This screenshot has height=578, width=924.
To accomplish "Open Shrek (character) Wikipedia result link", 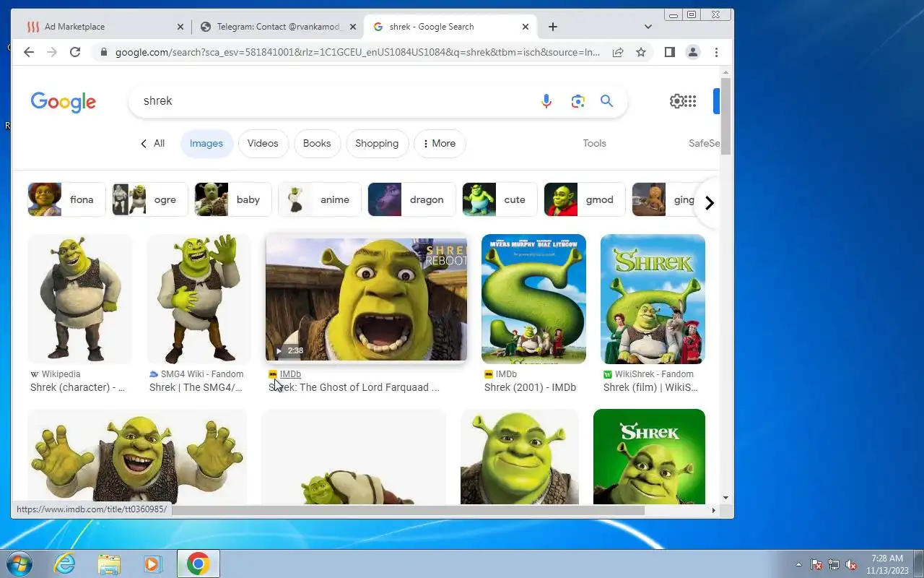I will pyautogui.click(x=77, y=387).
